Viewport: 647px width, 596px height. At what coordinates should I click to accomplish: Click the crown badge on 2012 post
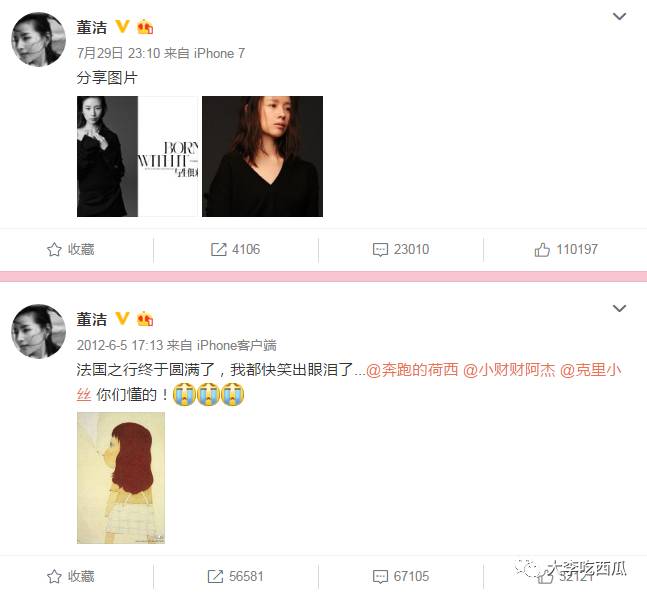pyautogui.click(x=145, y=319)
